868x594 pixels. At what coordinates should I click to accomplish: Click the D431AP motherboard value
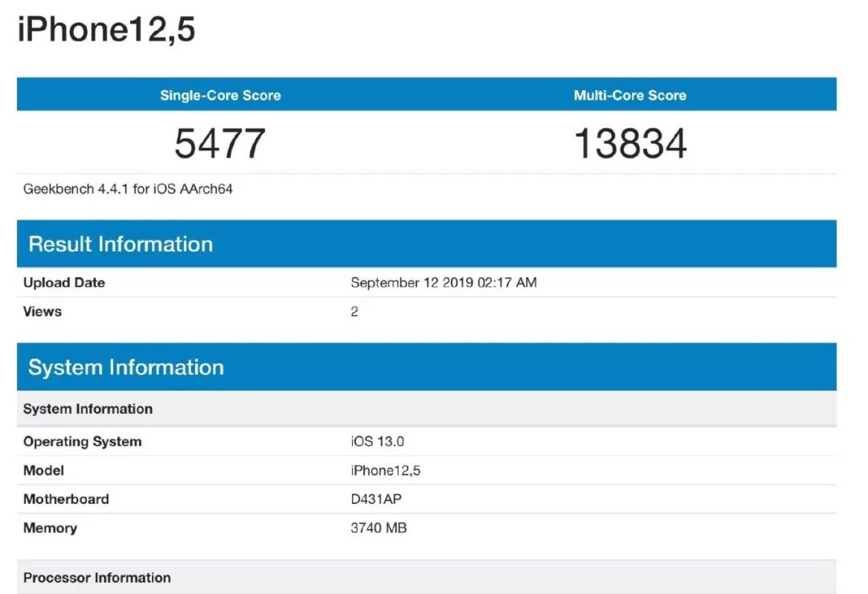pos(376,499)
